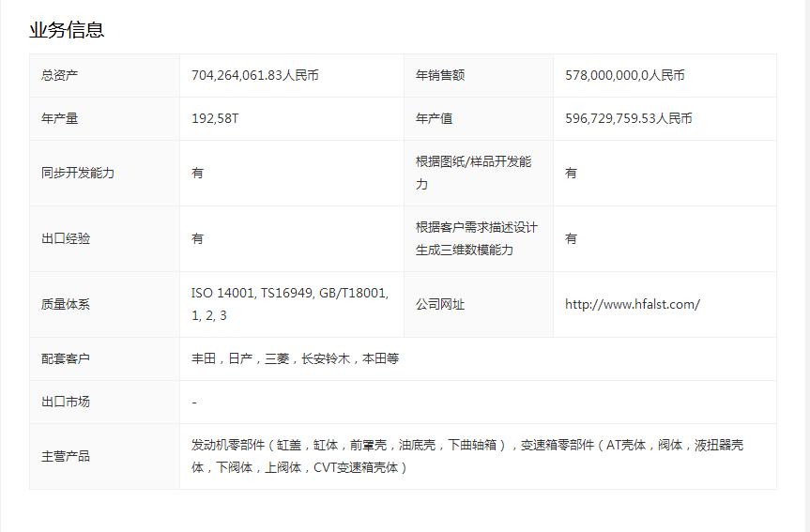This screenshot has width=810, height=532.
Task: Click the 发动机零部件 product description
Action: 467,457
